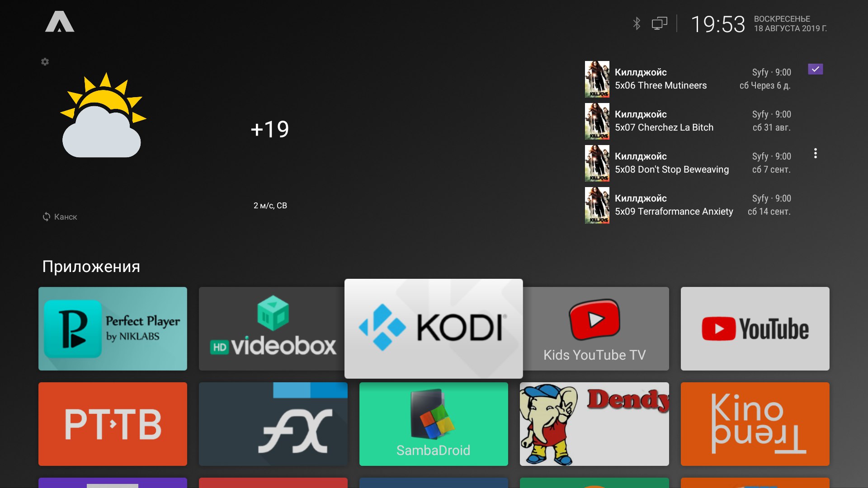868x488 pixels.
Task: Launch the PT TB app
Action: point(113,424)
